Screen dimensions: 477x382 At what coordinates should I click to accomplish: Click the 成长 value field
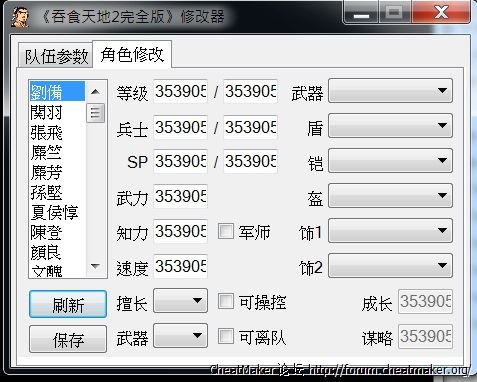point(425,302)
